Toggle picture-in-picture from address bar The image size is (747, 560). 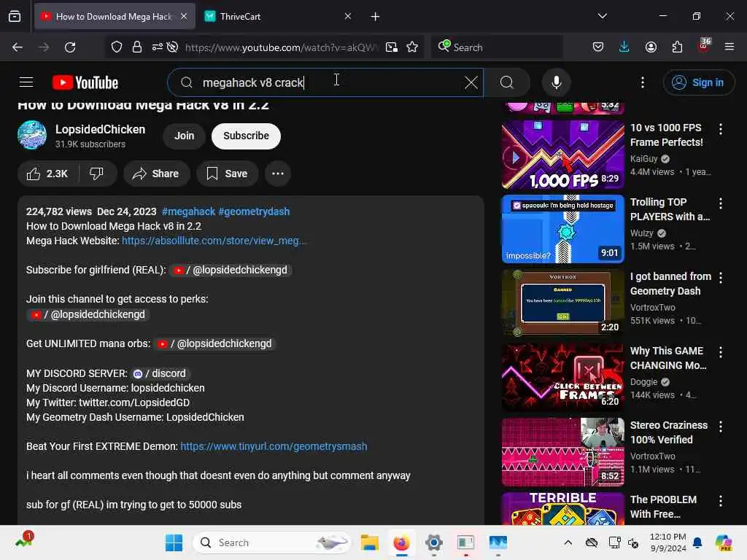pos(391,47)
